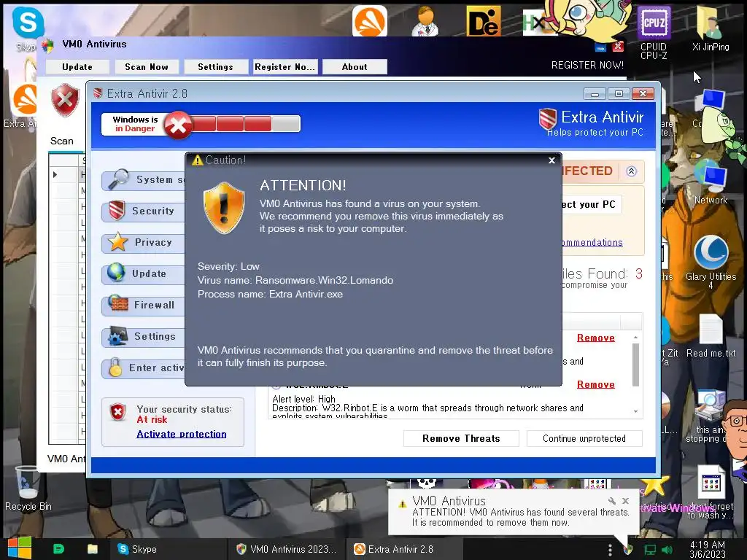This screenshot has height=560, width=747.
Task: Click the magnifier icon beside System scan
Action: 117,179
